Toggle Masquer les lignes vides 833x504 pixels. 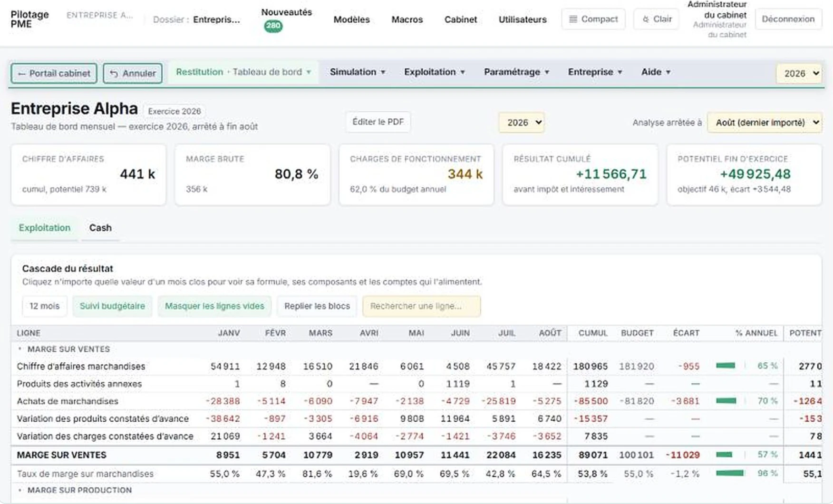pos(214,306)
